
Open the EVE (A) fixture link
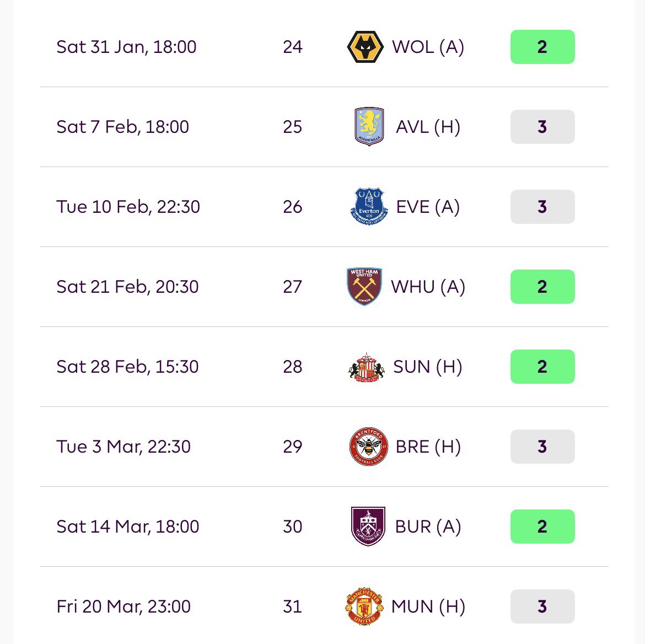pos(428,207)
